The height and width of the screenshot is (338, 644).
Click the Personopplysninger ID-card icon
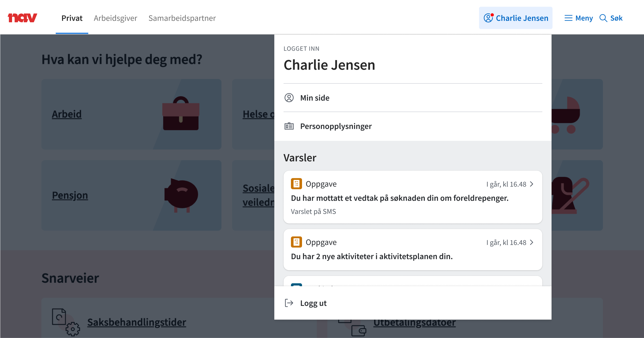tap(289, 126)
